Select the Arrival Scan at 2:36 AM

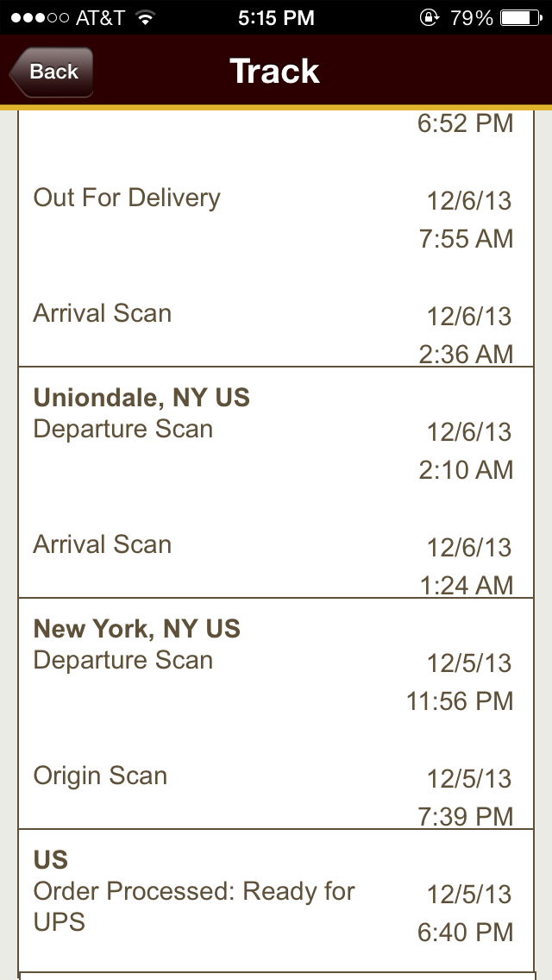103,313
